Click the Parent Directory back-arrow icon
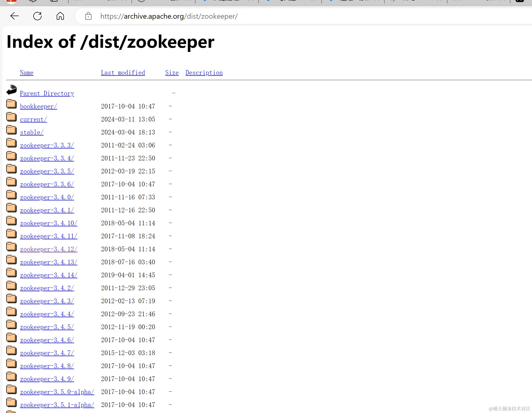Screen dimensions: 532x413 pos(11,90)
